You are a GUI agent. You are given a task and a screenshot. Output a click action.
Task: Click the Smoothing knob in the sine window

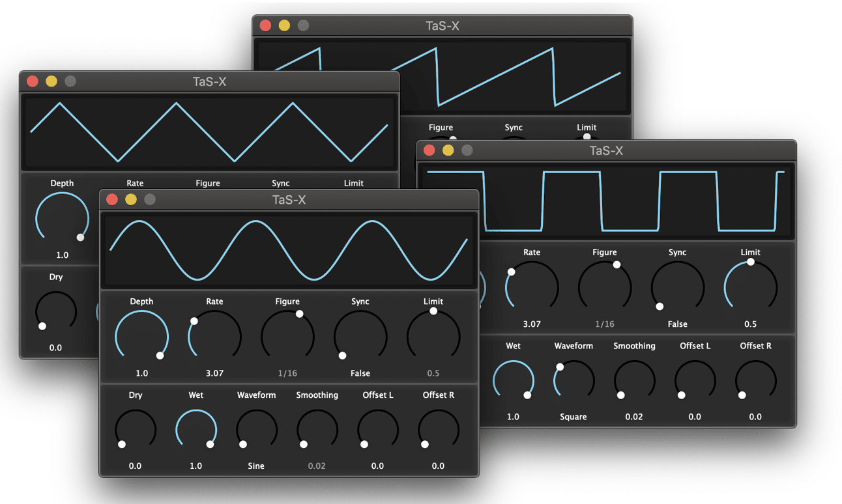click(317, 430)
